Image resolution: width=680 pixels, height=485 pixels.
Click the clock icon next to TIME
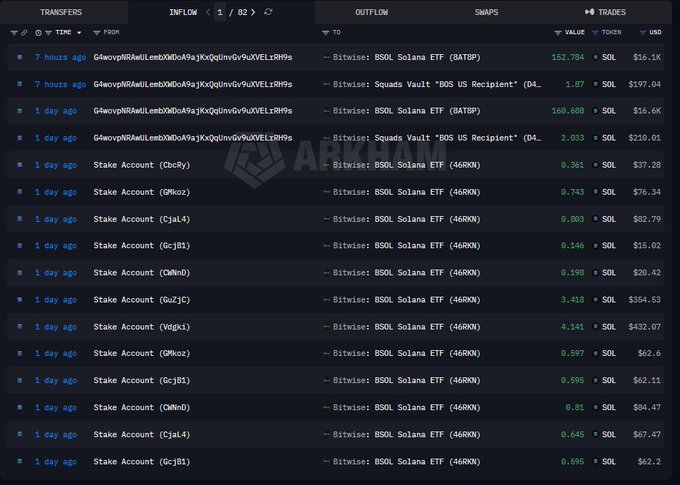point(38,33)
